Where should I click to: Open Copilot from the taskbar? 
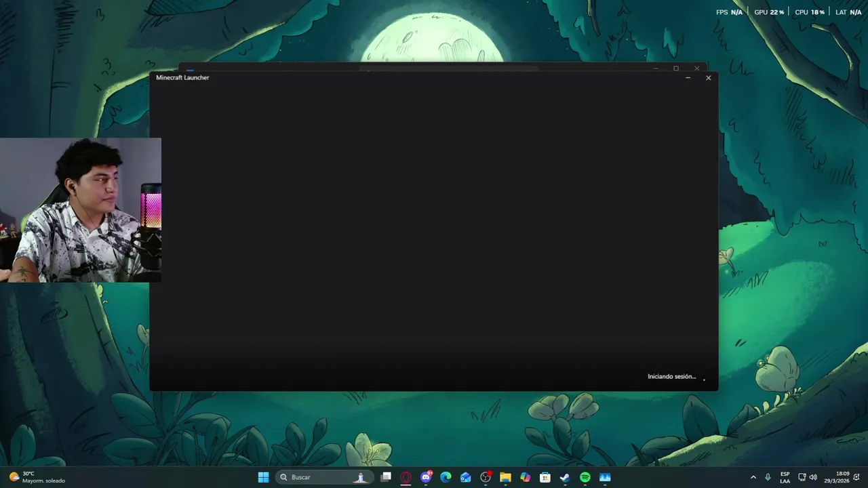click(525, 477)
